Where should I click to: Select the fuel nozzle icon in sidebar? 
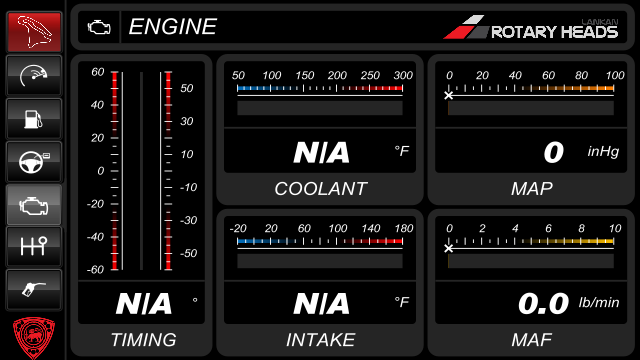34,290
